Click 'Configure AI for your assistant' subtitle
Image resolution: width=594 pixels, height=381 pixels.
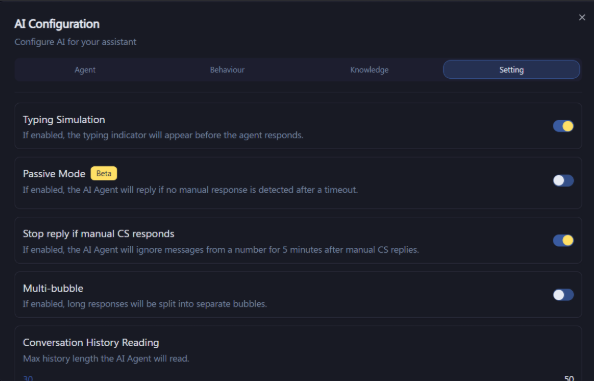pos(75,42)
